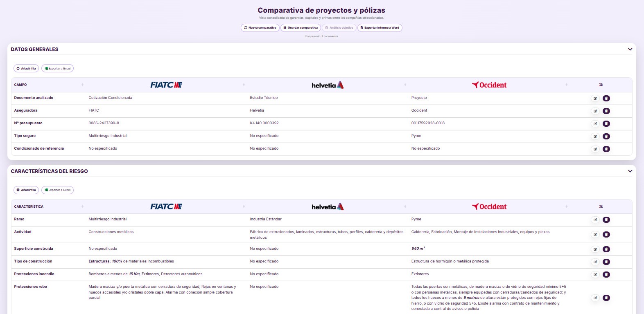Delete the 'Protecciones incendio' row

click(x=606, y=275)
